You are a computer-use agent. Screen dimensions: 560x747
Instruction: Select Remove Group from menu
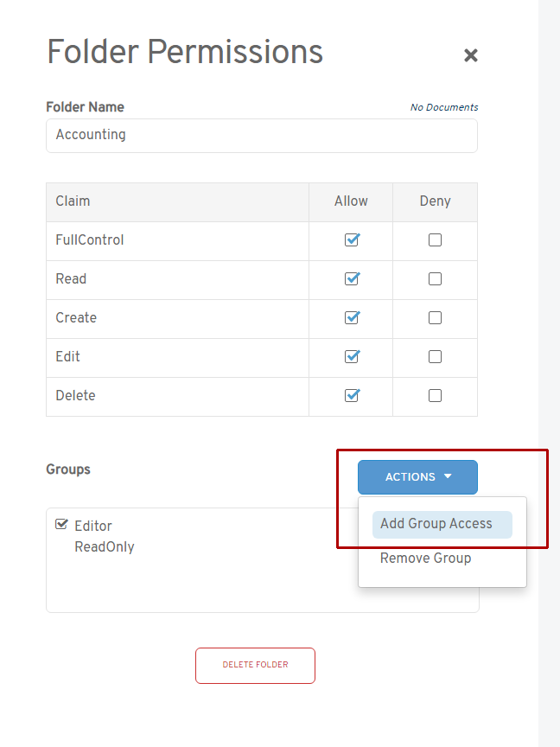(x=425, y=559)
